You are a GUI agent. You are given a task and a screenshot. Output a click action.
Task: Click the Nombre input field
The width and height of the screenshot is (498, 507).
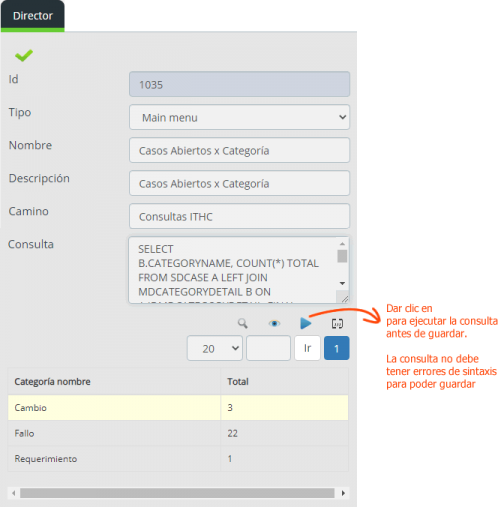[239, 150]
